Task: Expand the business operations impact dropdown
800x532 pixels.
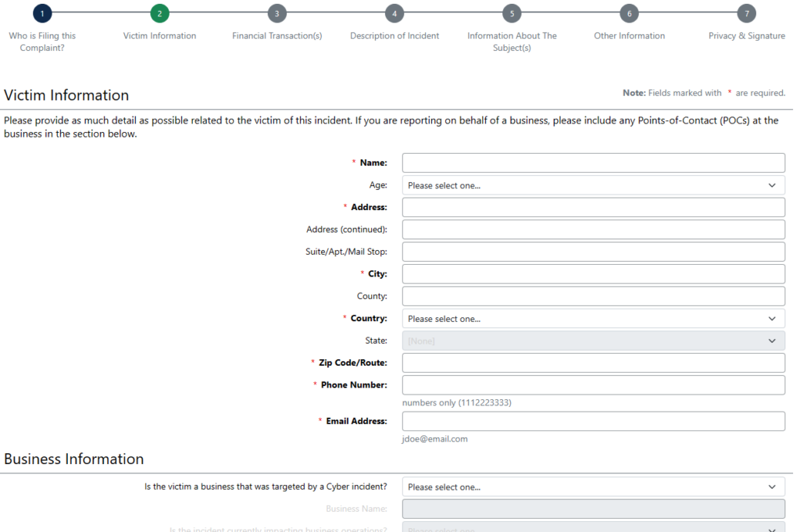Action: pos(592,529)
